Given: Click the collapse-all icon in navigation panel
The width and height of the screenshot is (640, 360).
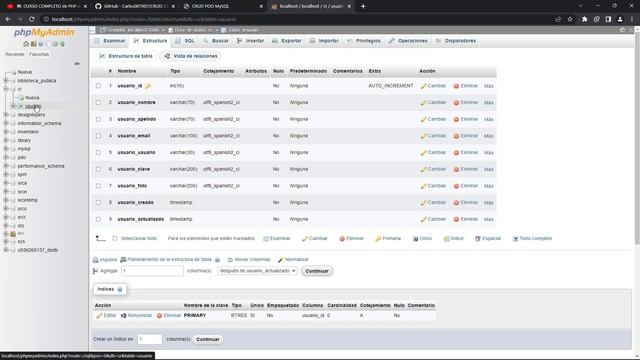Looking at the screenshot, I should [77, 64].
